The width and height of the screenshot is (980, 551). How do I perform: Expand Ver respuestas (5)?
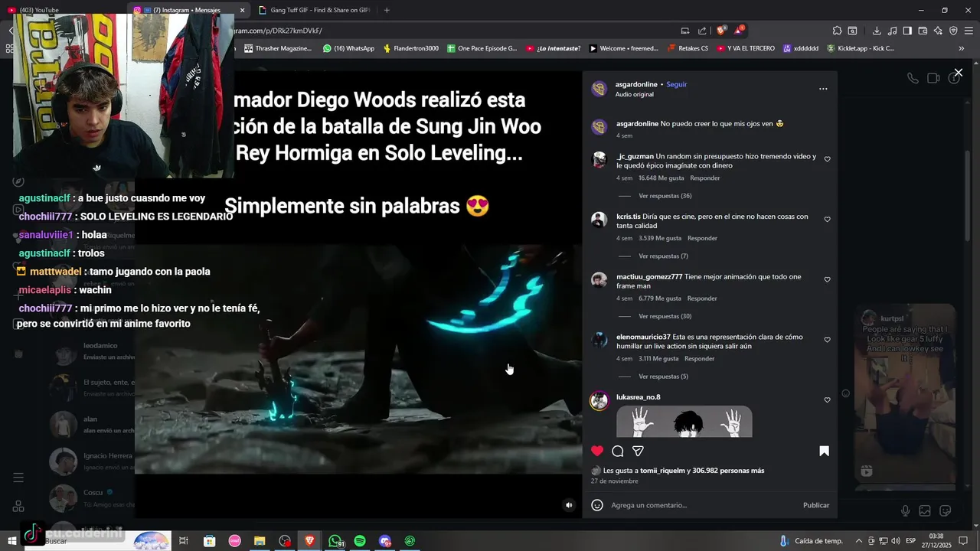[663, 377]
